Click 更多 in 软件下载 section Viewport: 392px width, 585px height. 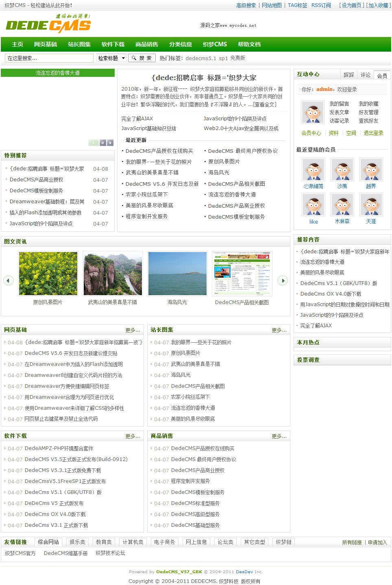133,436
